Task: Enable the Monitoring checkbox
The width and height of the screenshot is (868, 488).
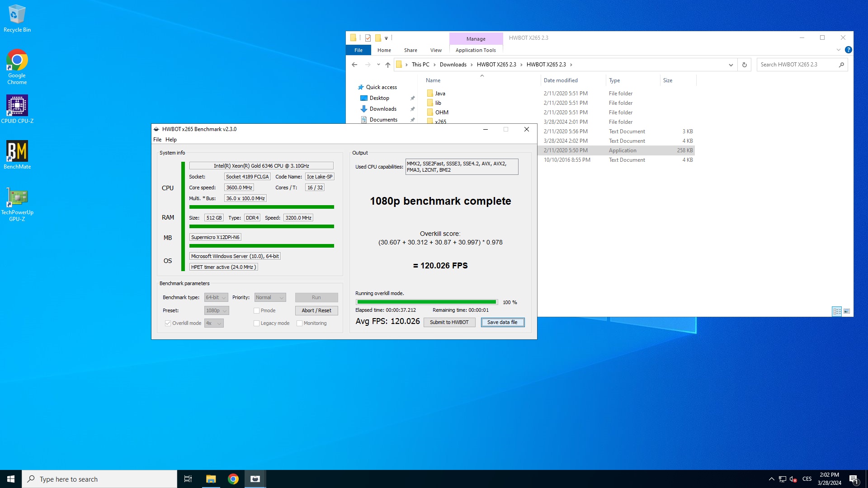Action: [x=299, y=323]
